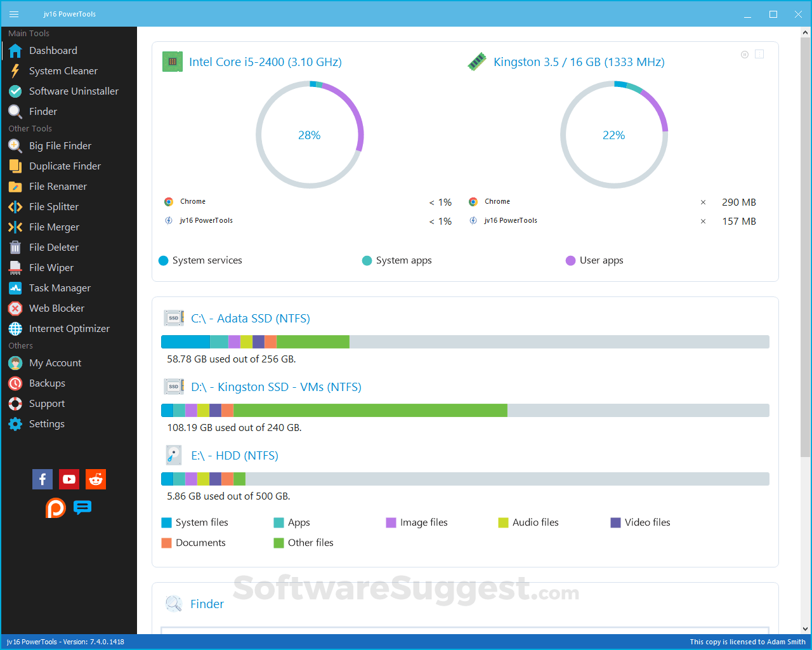Click the 28% CPU usage gauge
This screenshot has width=812, height=650.
click(310, 135)
